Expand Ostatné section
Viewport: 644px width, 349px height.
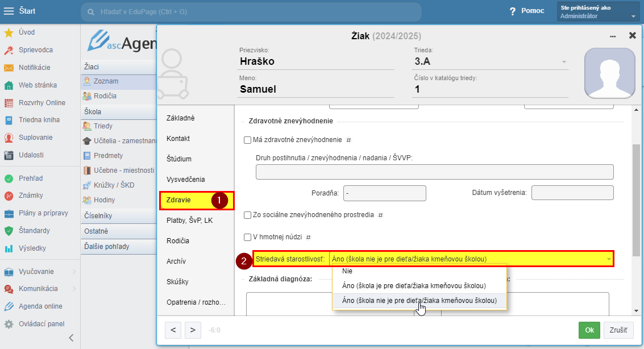pyautogui.click(x=119, y=231)
